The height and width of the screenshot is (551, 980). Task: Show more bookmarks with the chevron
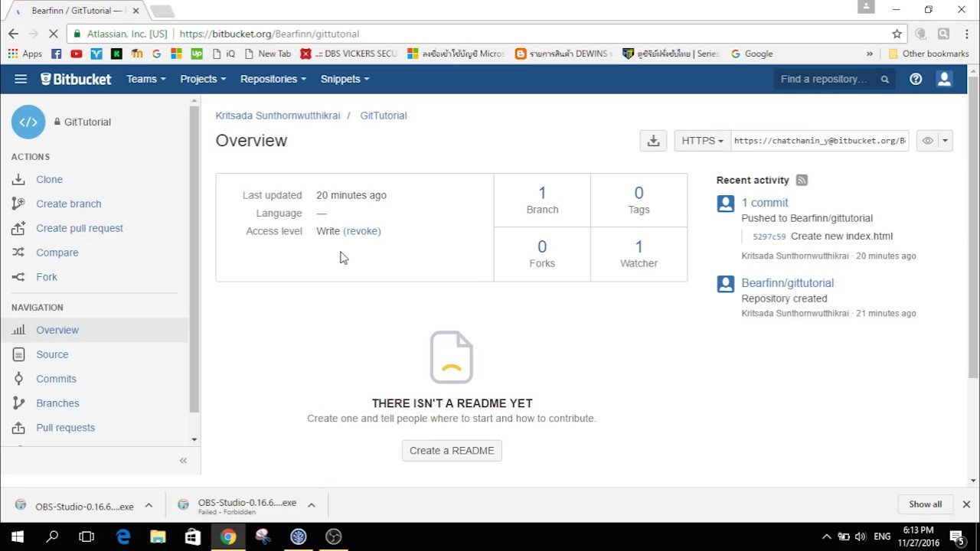pyautogui.click(x=869, y=54)
